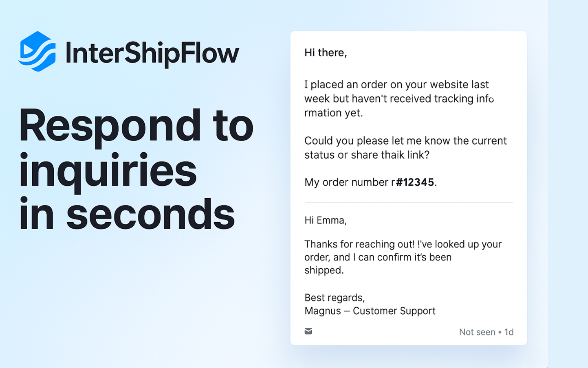Click the word "shipped." in the reply

(x=324, y=270)
